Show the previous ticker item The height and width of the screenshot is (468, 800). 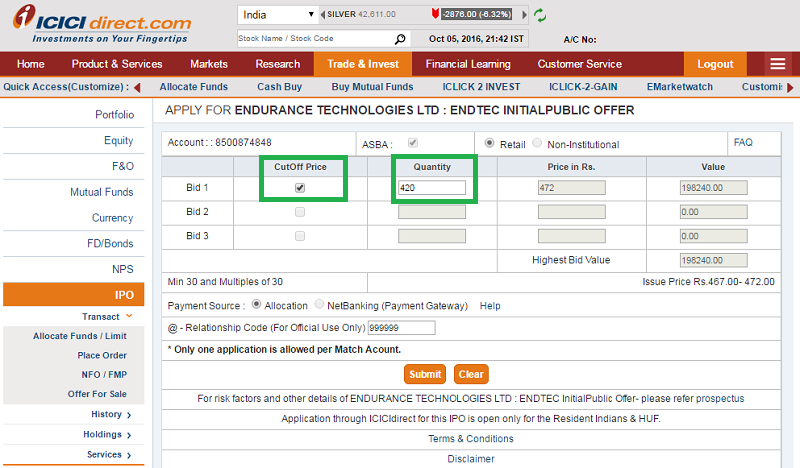(322, 15)
